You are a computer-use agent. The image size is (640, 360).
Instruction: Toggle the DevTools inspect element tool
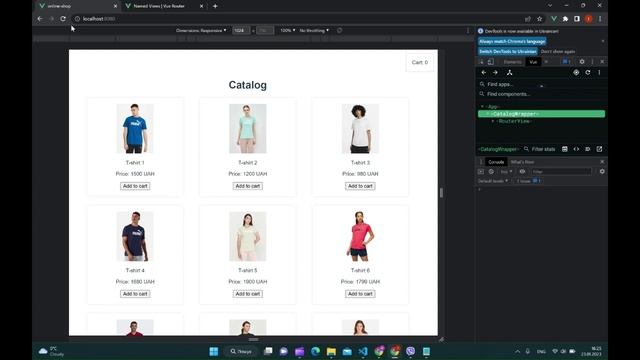click(x=482, y=62)
